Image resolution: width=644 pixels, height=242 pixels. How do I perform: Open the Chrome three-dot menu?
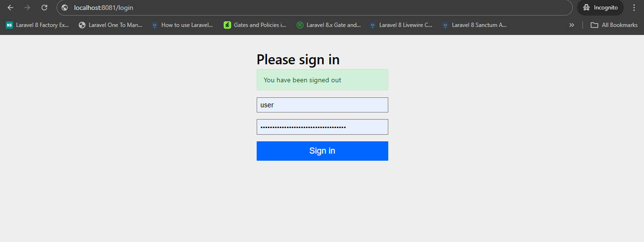634,8
